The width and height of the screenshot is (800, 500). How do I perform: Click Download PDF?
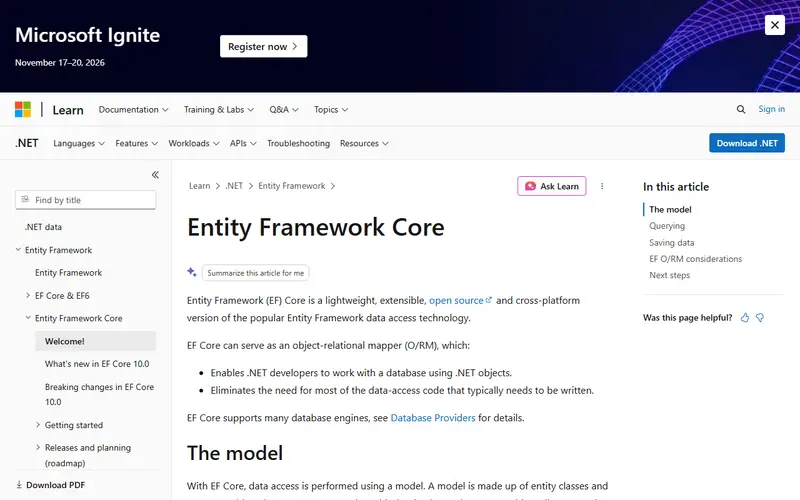click(x=56, y=485)
